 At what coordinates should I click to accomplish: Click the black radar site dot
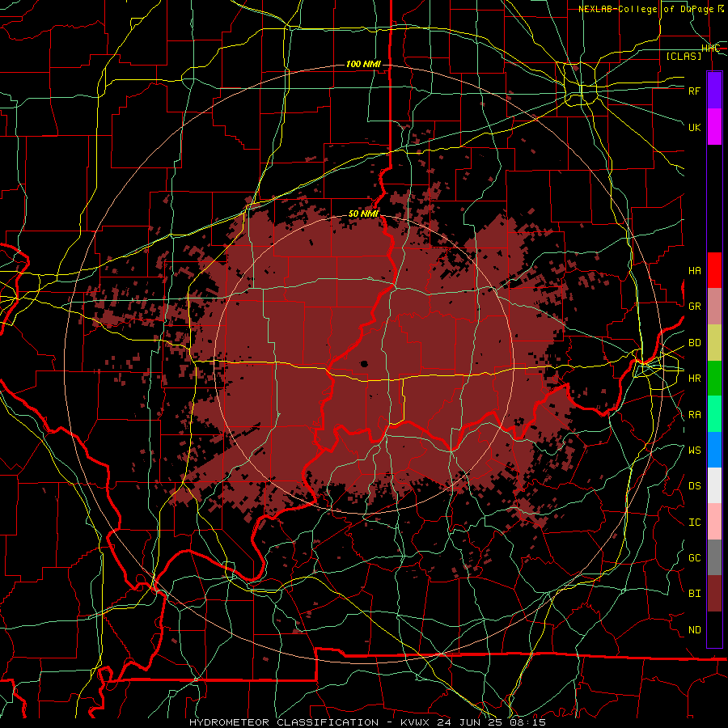pos(364,364)
